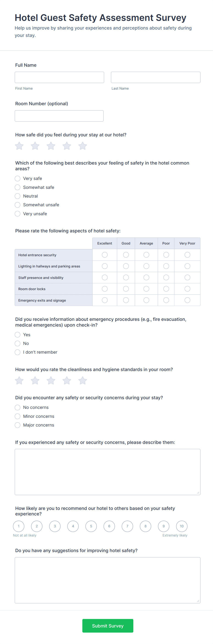Give cleanliness a five-star rating
213x644 pixels.
pos(83,380)
